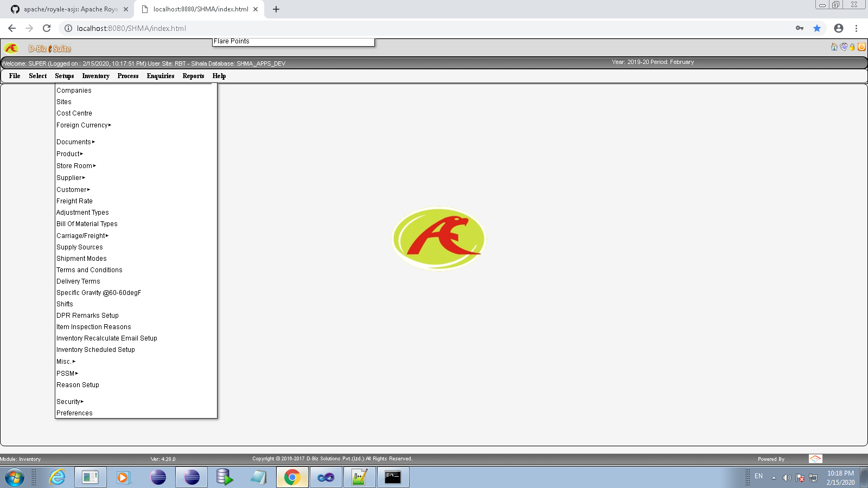Expand the Security submenu
Viewport: 868px width, 488px height.
point(68,401)
